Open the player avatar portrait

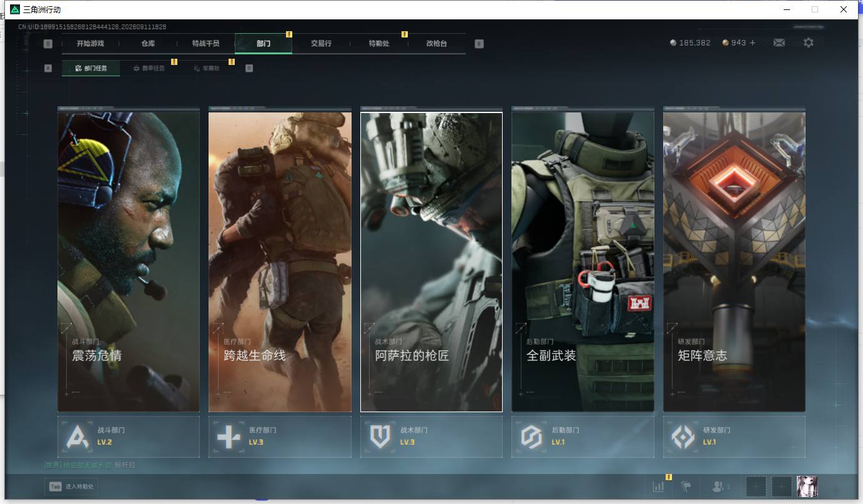807,487
